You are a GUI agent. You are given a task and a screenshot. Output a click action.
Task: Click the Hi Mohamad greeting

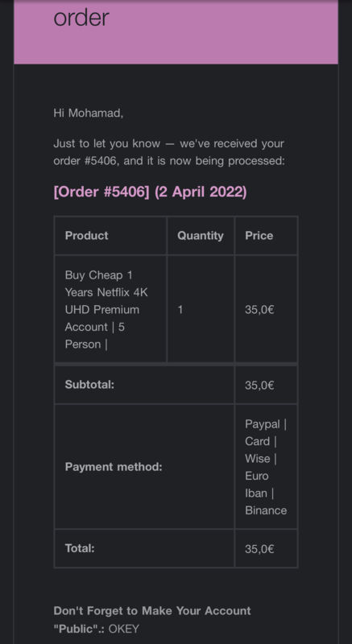(x=89, y=113)
